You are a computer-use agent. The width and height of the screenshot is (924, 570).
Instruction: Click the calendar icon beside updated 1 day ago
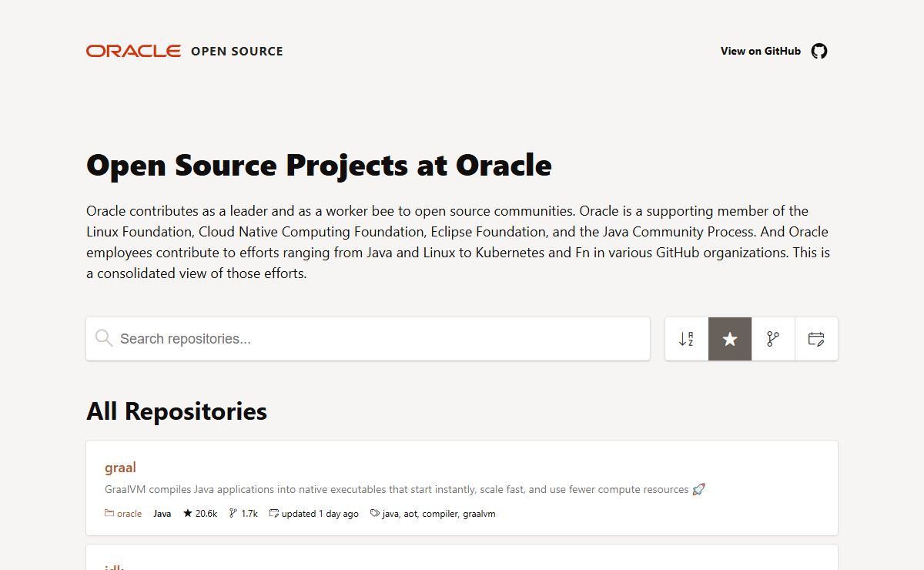click(x=273, y=513)
